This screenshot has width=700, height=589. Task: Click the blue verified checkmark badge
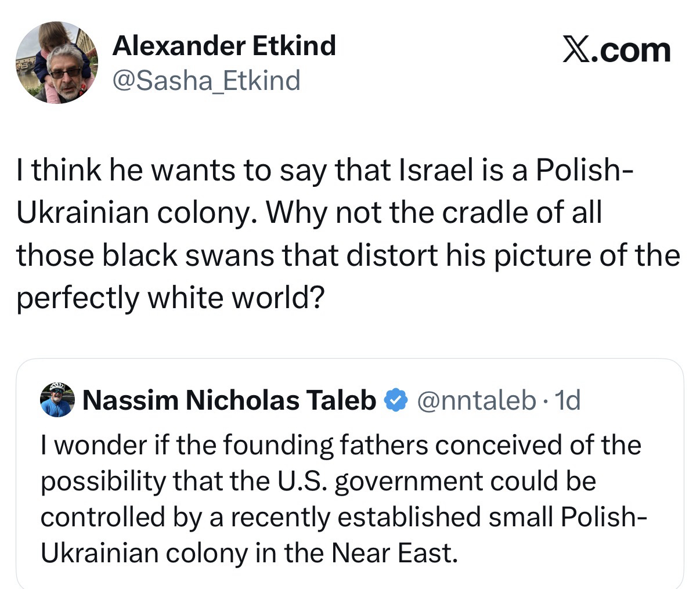pyautogui.click(x=395, y=400)
